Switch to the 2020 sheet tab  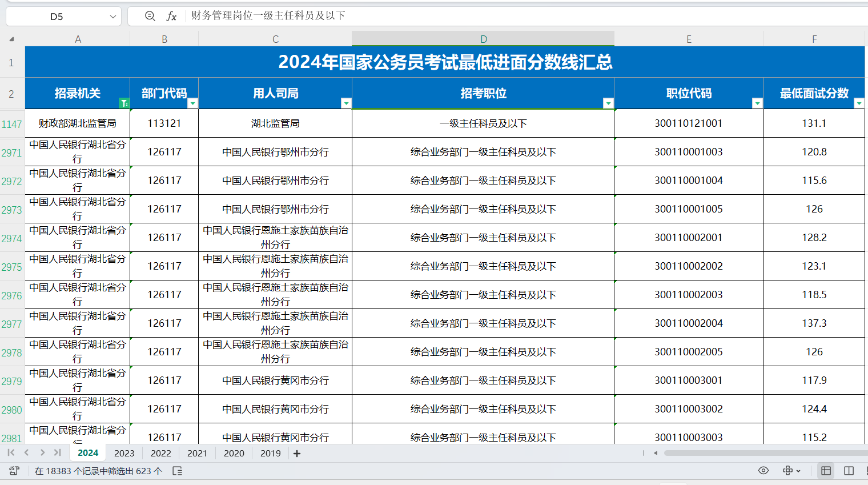point(234,453)
